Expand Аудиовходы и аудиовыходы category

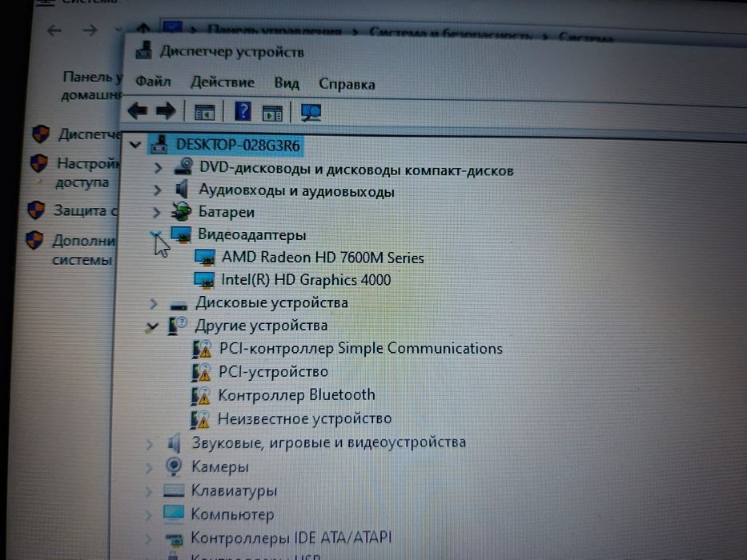click(157, 190)
